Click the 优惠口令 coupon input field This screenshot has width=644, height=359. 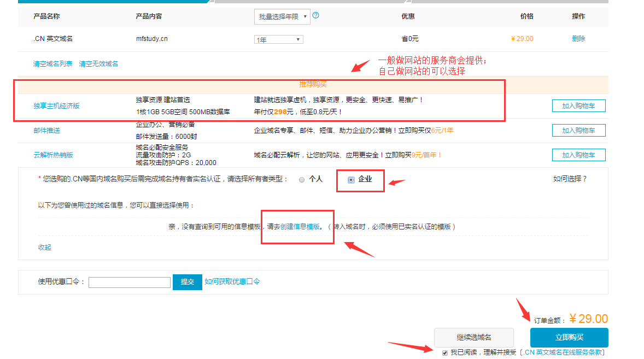130,283
